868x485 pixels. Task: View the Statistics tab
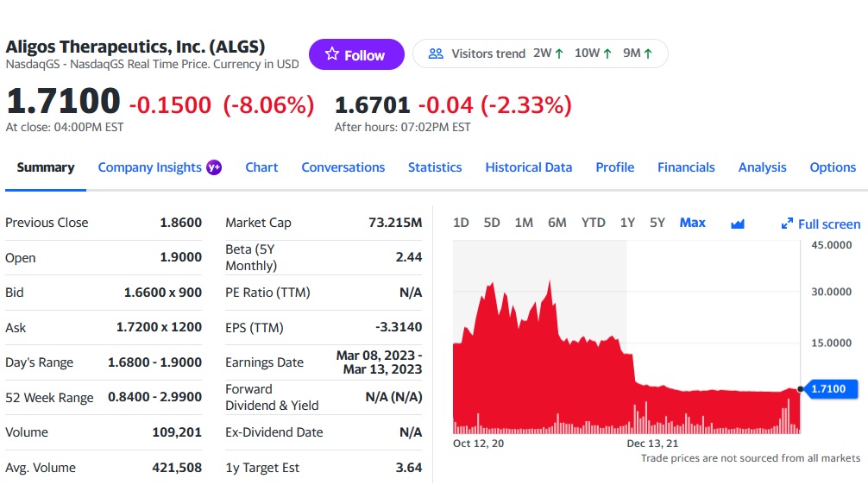click(435, 167)
